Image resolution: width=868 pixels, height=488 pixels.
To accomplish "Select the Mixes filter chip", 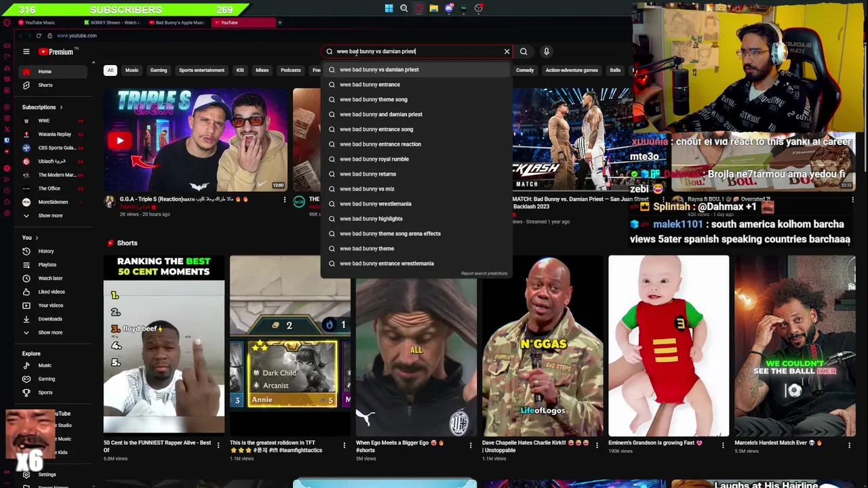I will [262, 70].
